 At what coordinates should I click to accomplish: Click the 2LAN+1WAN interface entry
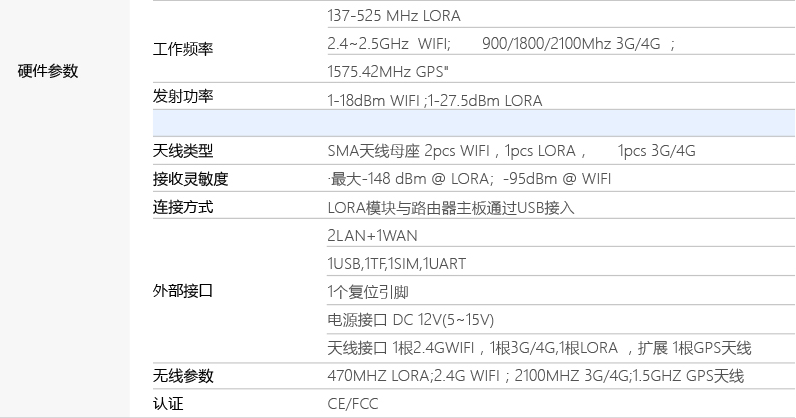[372, 235]
